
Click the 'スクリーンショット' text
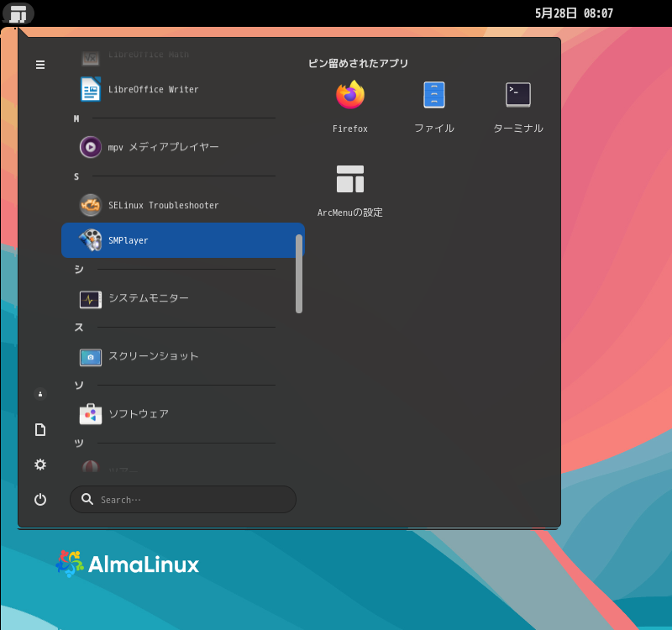[x=153, y=356]
